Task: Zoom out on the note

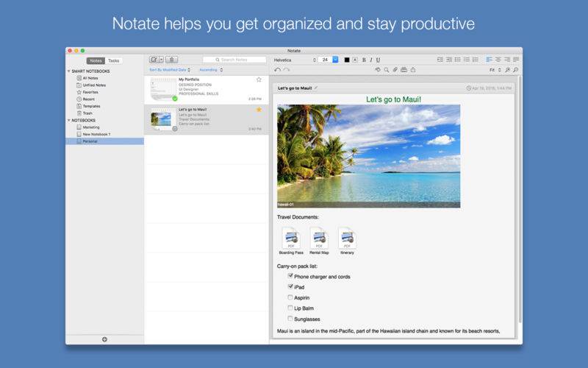Action: 516,70
